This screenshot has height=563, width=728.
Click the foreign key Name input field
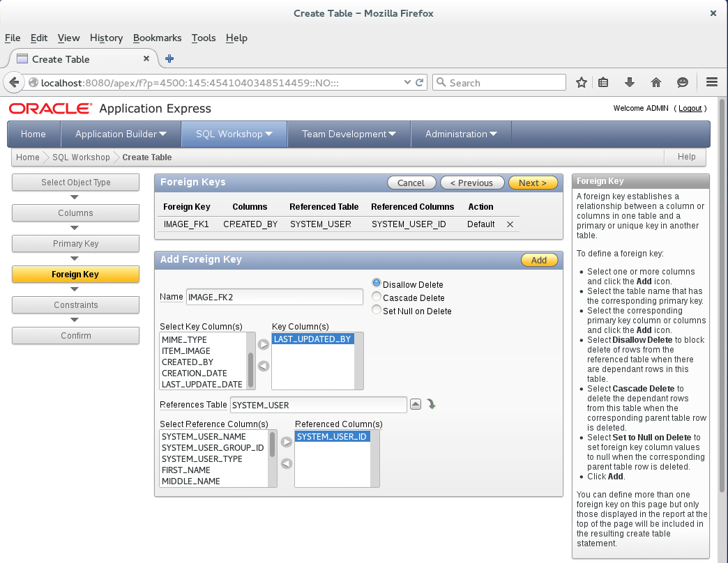click(x=274, y=297)
